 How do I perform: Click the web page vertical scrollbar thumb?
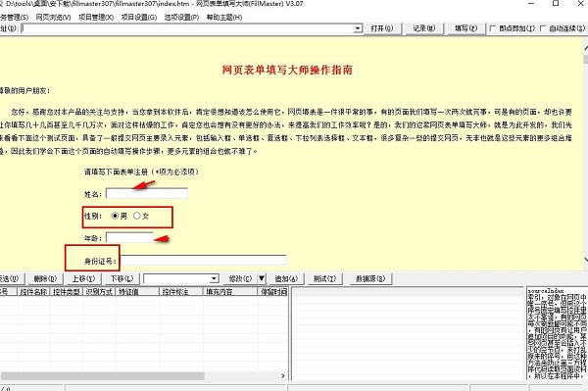[x=585, y=59]
